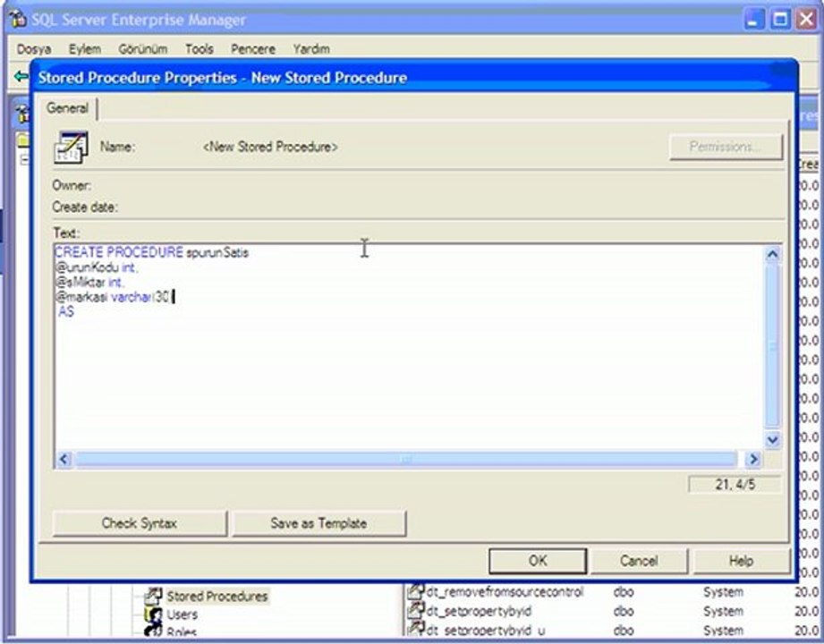Image resolution: width=824 pixels, height=644 pixels.
Task: Click the horizontal scrollbar track in editor
Action: pyautogui.click(x=404, y=459)
